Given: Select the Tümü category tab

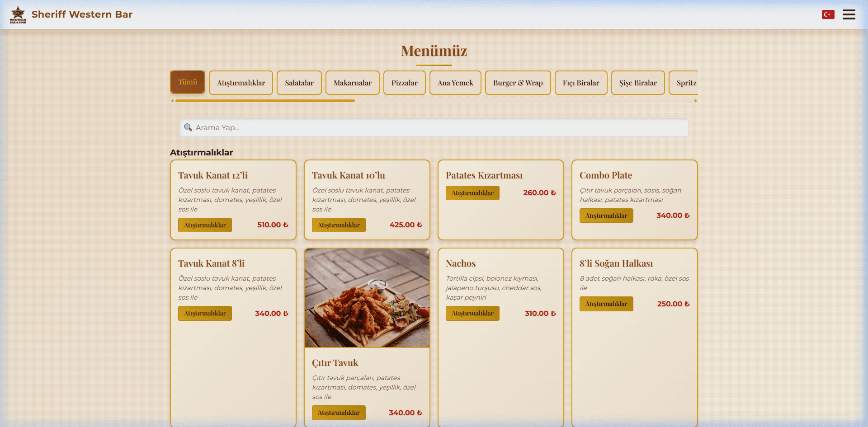Looking at the screenshot, I should pos(188,82).
